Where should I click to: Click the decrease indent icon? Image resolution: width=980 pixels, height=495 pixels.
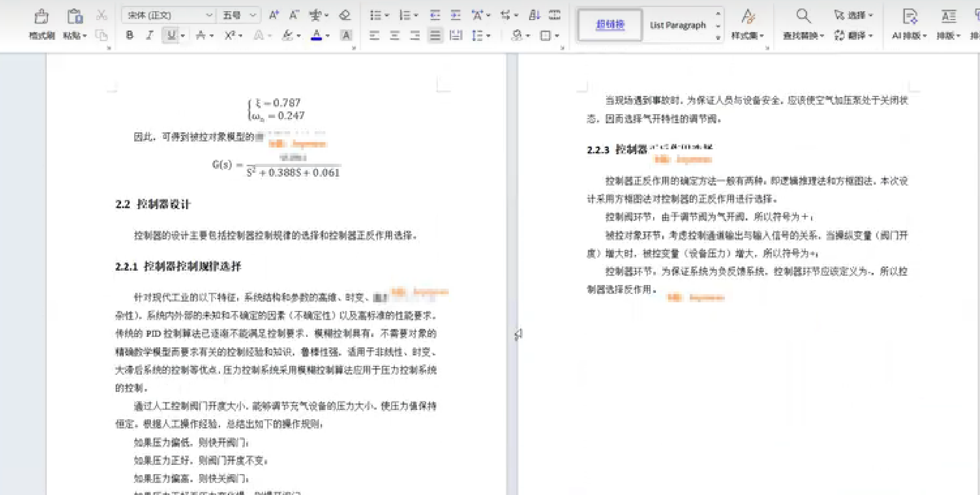pyautogui.click(x=435, y=15)
